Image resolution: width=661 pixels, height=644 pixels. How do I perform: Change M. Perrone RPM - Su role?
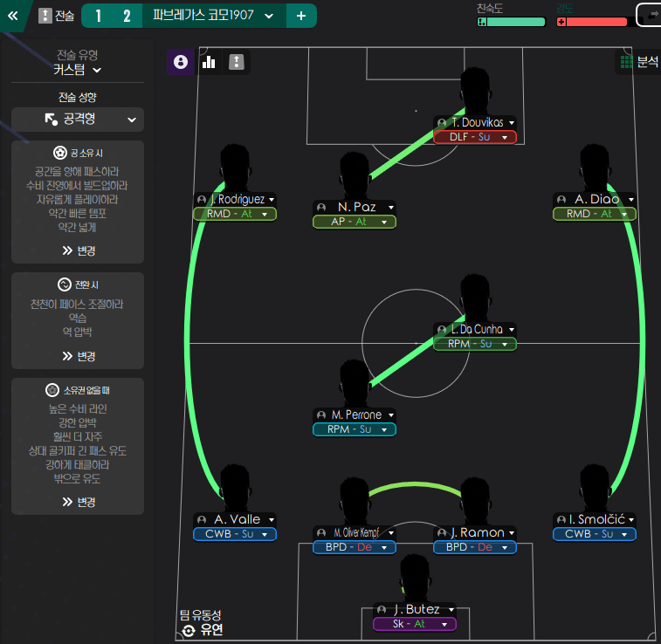pyautogui.click(x=355, y=429)
